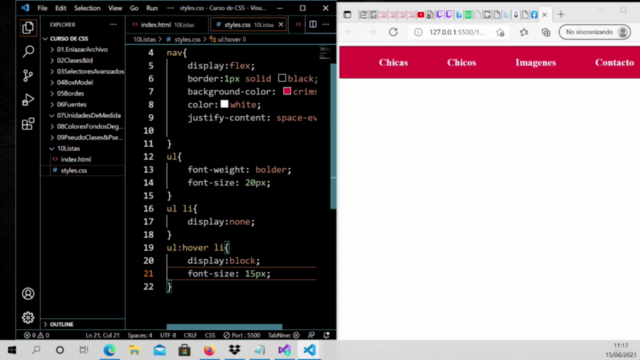
Task: Click the Chicas link in the page
Action: (393, 62)
